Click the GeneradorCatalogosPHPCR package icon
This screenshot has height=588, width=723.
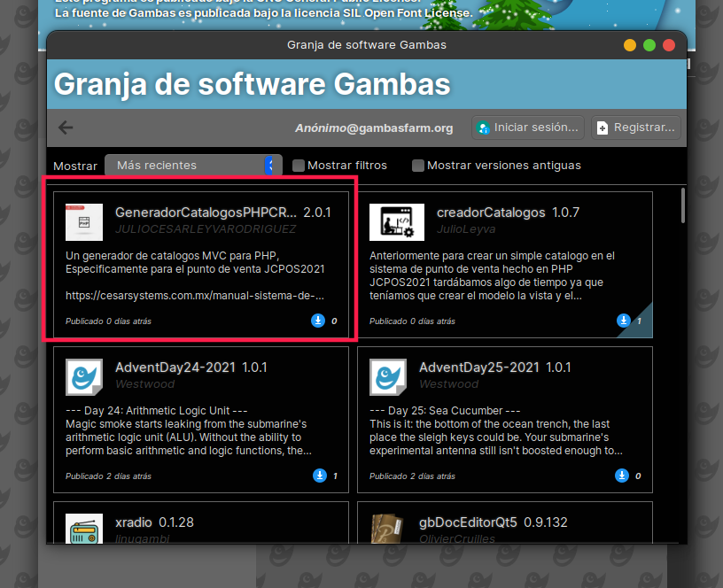tap(84, 221)
